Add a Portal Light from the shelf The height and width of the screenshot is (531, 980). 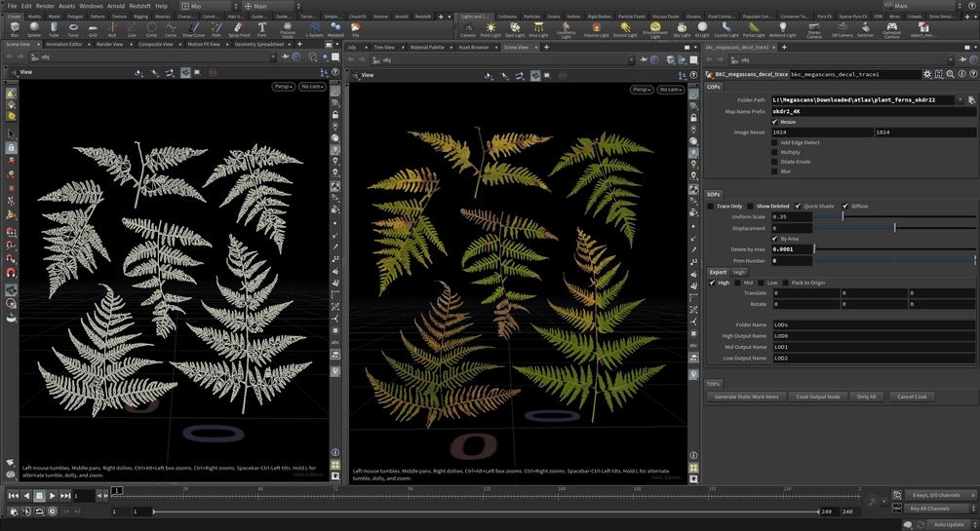click(754, 28)
